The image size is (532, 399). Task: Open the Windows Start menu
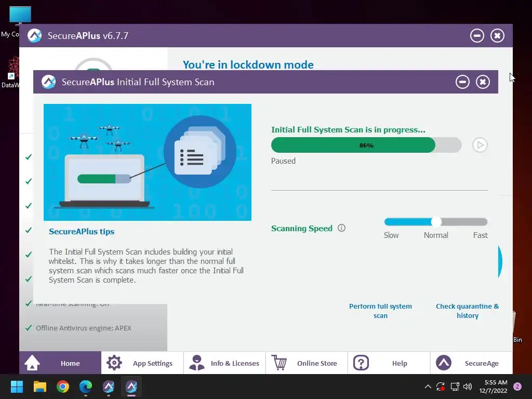click(x=17, y=387)
